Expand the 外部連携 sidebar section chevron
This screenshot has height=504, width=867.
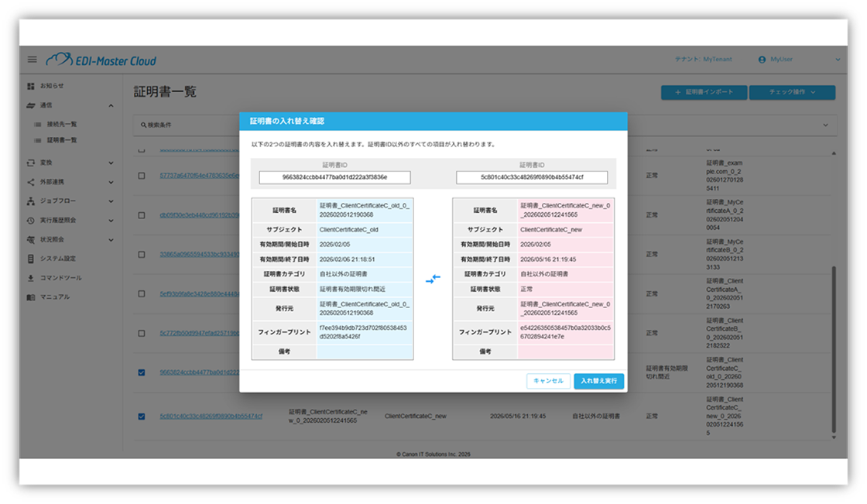click(111, 183)
